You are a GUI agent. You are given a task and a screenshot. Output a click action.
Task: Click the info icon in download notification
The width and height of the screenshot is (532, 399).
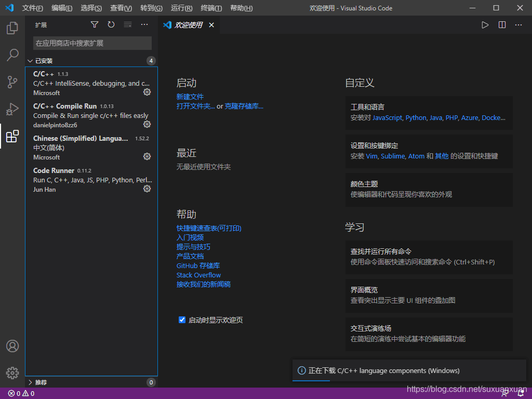[x=301, y=370]
